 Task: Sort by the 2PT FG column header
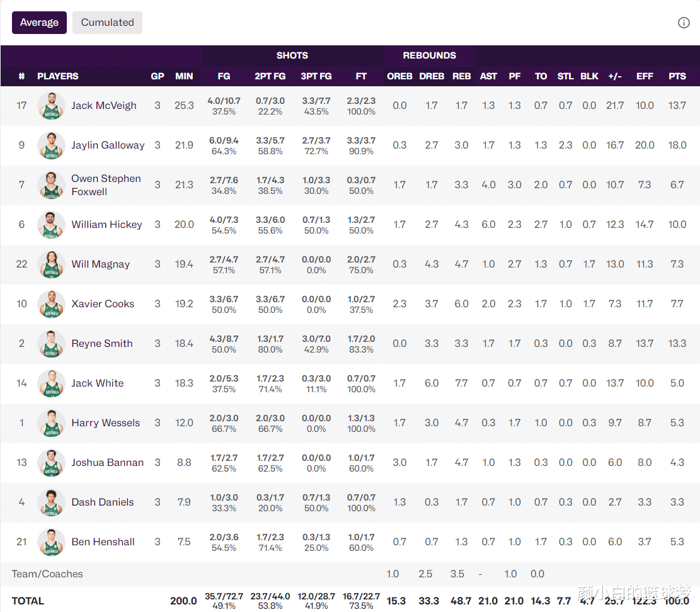pos(270,76)
